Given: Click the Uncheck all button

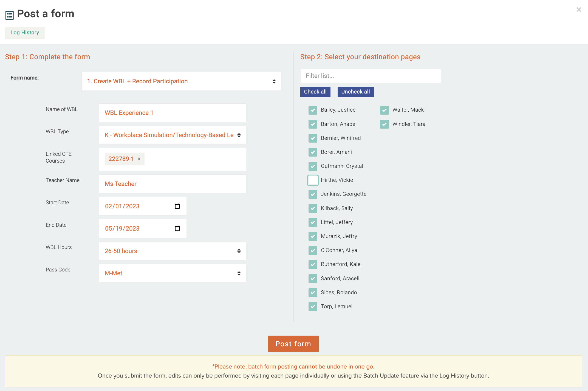Looking at the screenshot, I should point(356,92).
